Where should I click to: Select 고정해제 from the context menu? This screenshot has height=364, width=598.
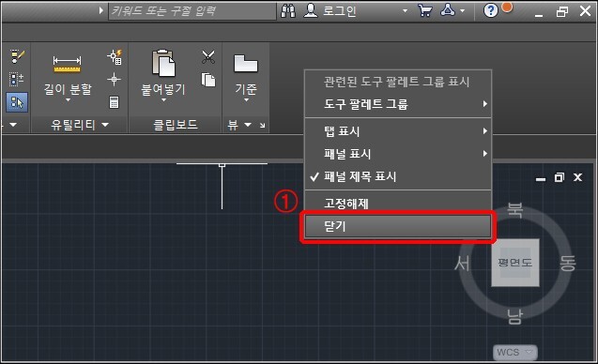tap(398, 203)
